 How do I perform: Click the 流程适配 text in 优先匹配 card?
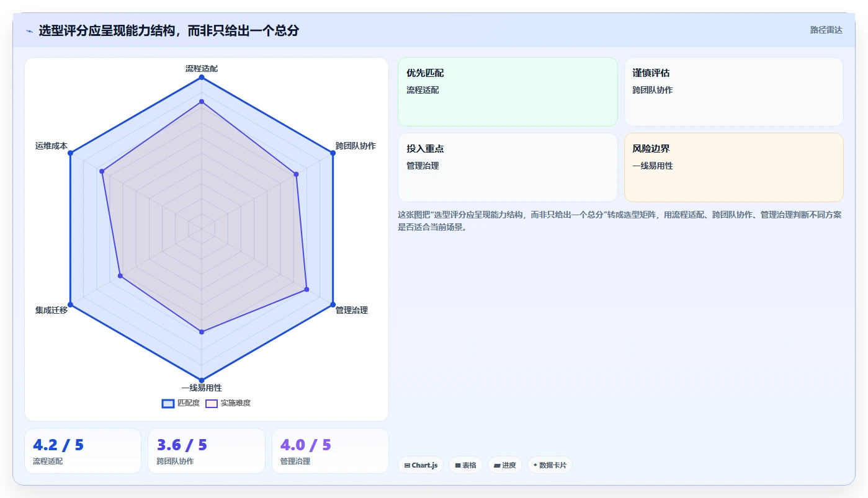point(423,90)
